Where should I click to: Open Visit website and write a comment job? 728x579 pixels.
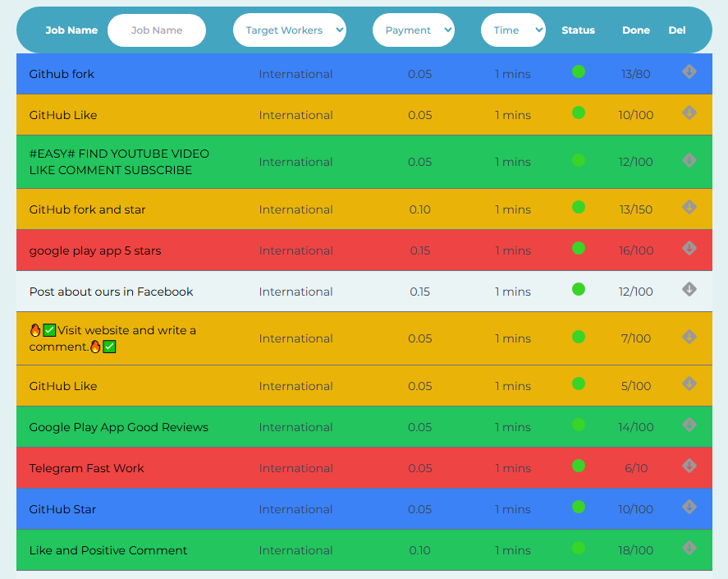(112, 338)
